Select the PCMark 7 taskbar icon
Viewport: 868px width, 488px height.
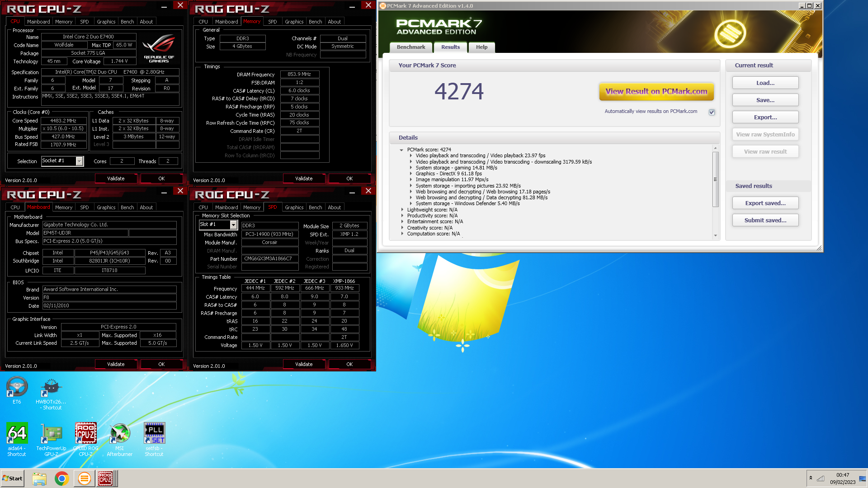pyautogui.click(x=84, y=479)
